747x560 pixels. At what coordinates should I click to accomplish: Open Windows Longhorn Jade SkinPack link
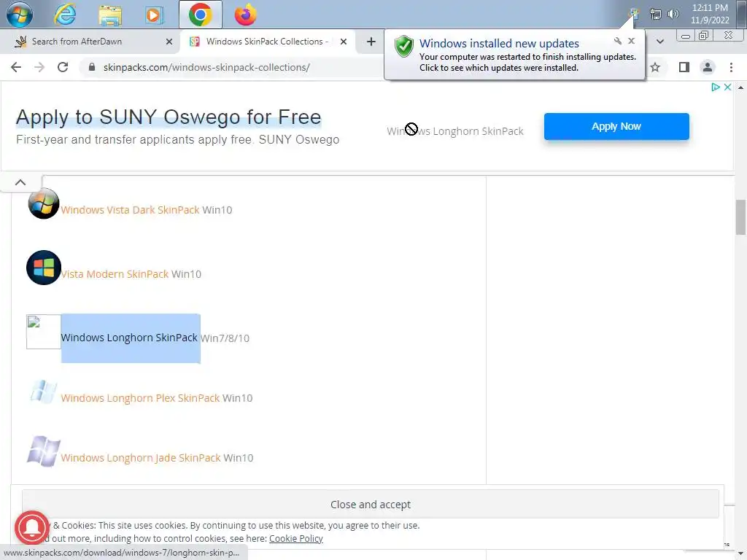click(x=141, y=458)
